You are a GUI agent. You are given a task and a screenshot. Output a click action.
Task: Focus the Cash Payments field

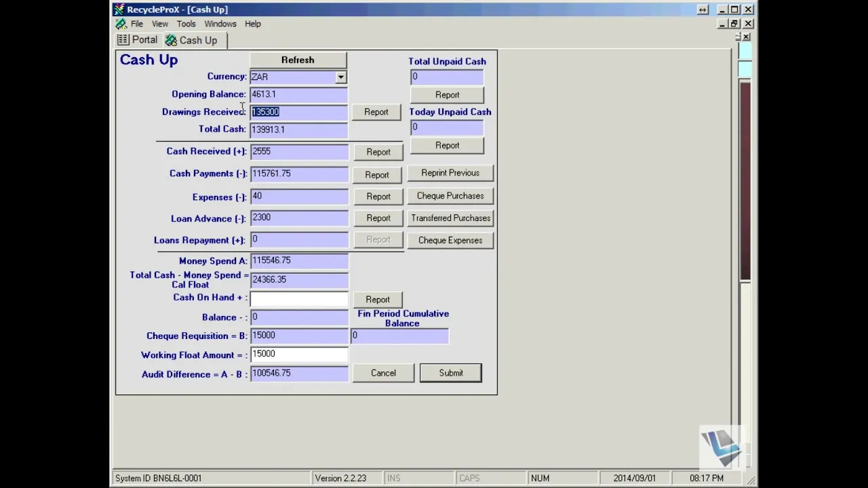tap(298, 174)
